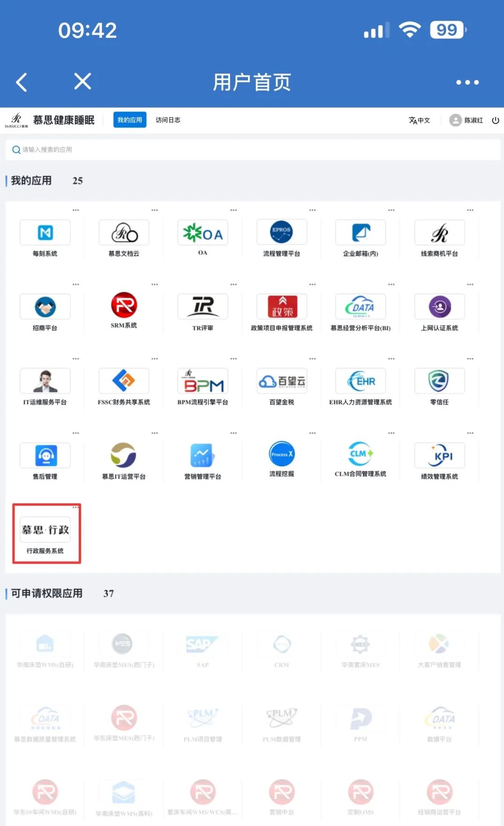Launch 慕思文档云 from my apps
Screen dimensions: 504x826
pyautogui.click(x=124, y=233)
